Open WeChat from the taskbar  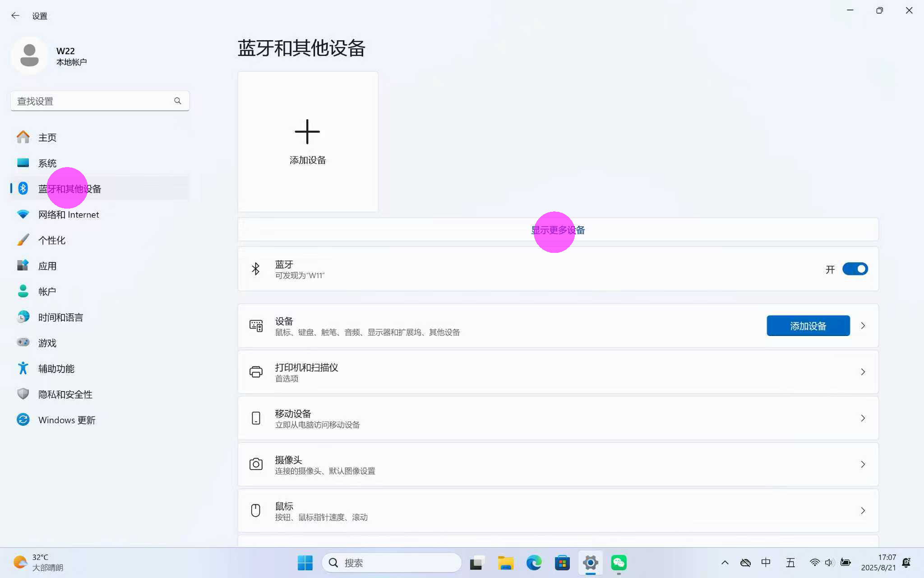619,563
